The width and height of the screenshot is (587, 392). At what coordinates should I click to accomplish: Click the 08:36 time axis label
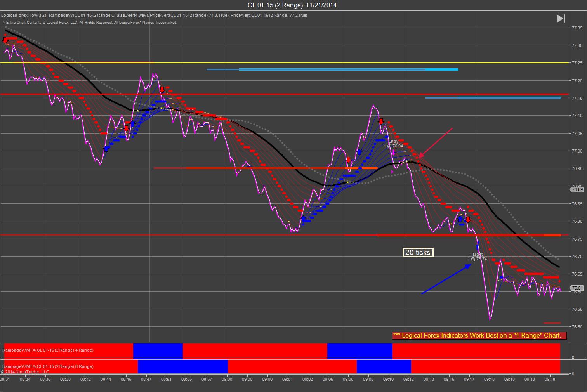point(45,379)
